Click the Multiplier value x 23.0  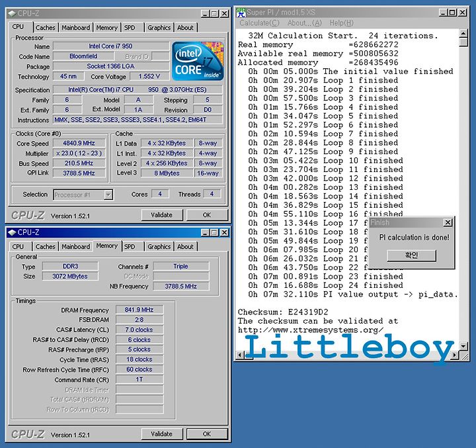(79, 153)
